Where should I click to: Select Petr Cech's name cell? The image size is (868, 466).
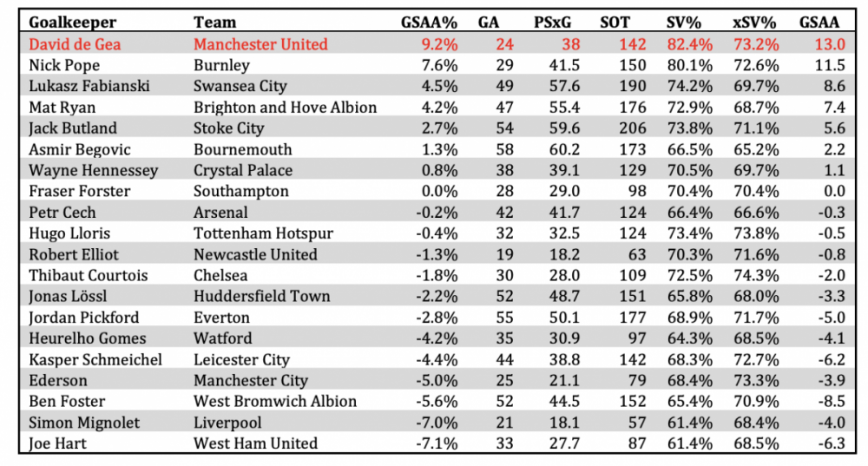tap(62, 213)
